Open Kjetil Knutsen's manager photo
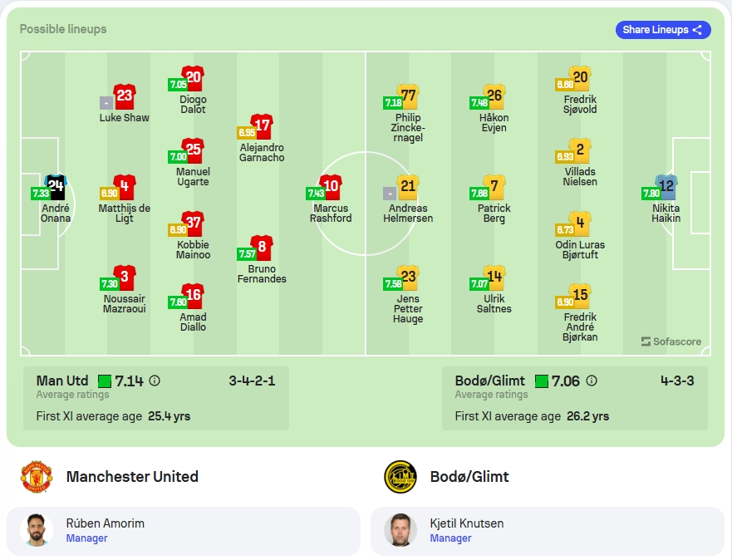Viewport: 732px width, 560px height. coord(400,530)
